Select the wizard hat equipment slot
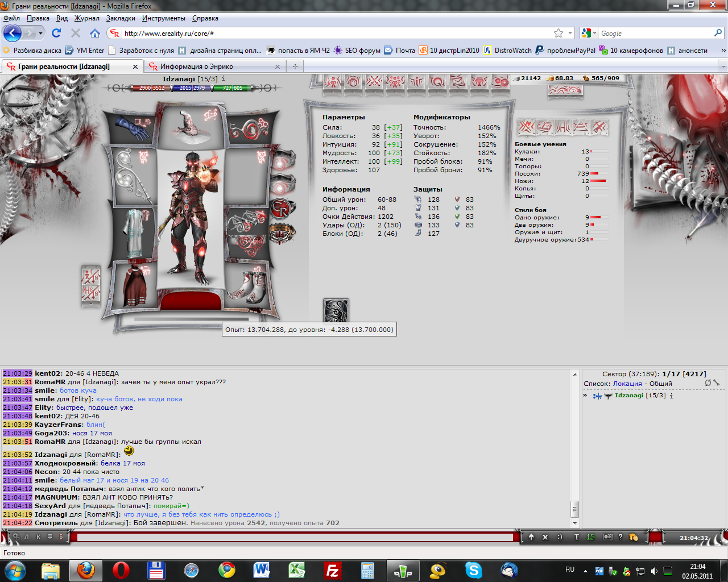 click(191, 126)
